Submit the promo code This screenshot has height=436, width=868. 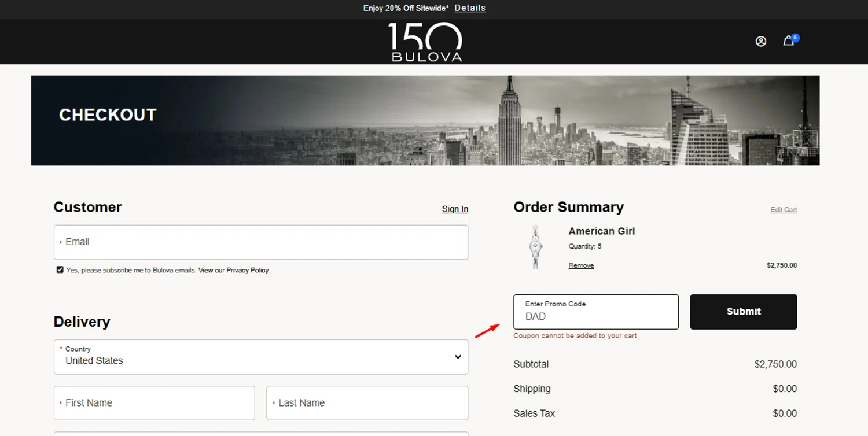point(744,312)
